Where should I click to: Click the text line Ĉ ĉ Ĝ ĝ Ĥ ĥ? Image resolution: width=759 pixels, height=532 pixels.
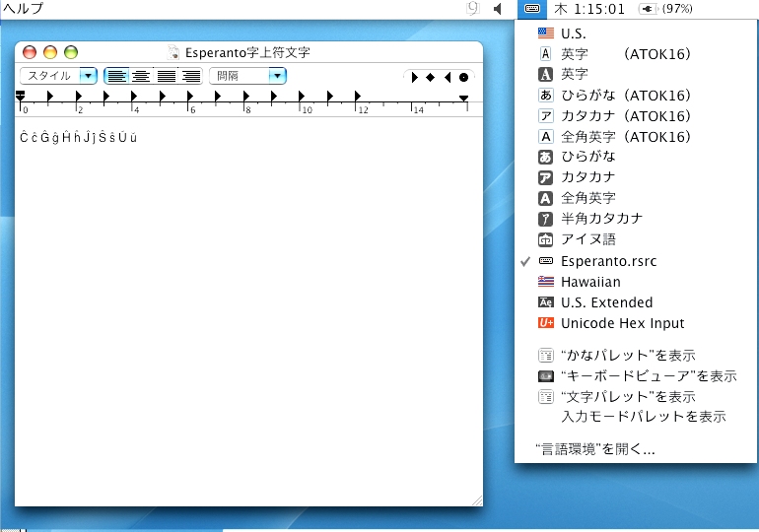click(x=79, y=137)
